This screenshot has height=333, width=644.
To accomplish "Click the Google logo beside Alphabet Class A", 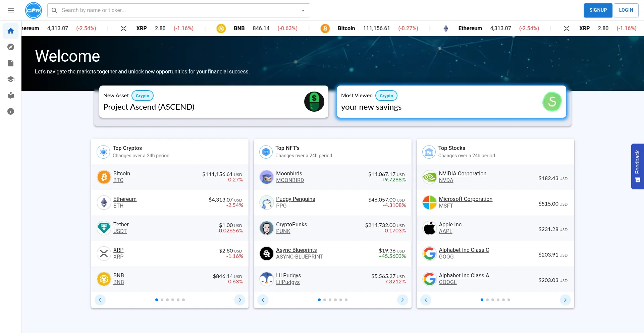I will 430,279.
